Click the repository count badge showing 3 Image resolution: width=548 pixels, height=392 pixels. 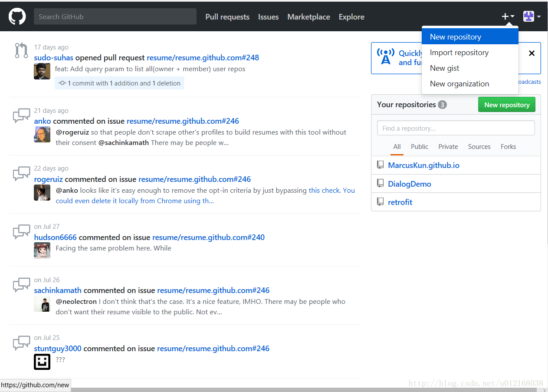(x=442, y=105)
